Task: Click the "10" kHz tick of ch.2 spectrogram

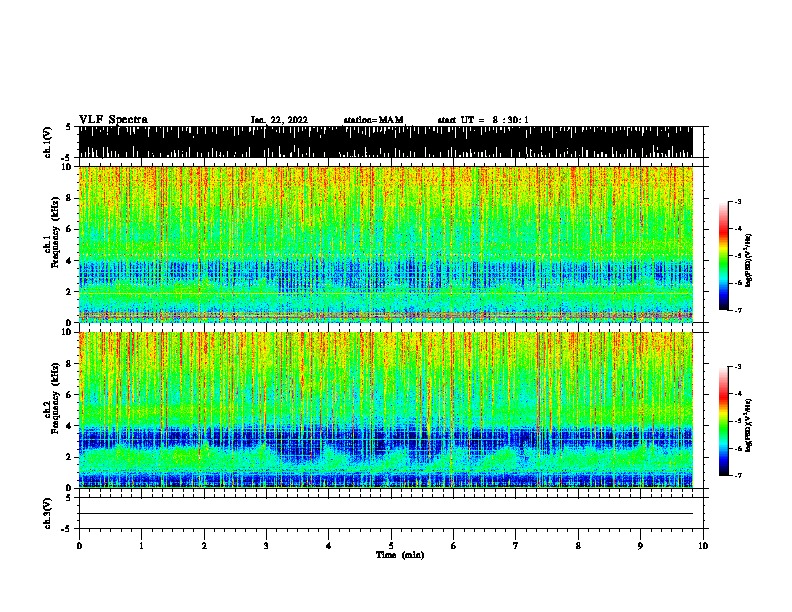Action: click(x=68, y=332)
